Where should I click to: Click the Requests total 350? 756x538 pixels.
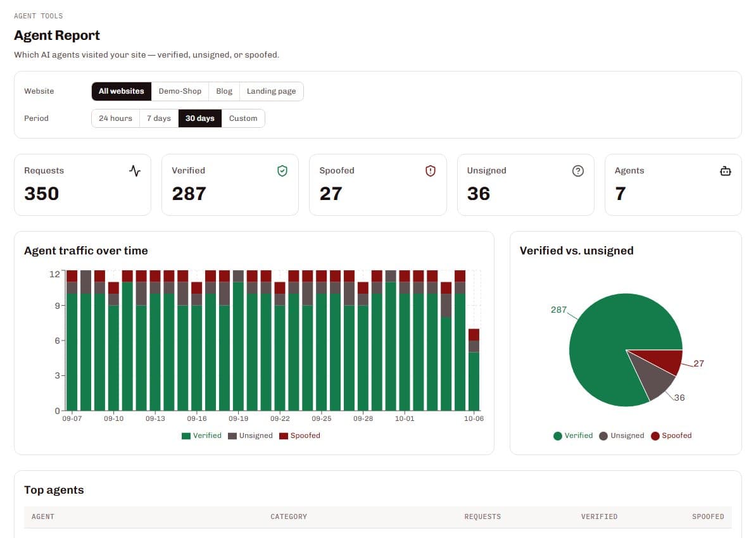coord(41,194)
